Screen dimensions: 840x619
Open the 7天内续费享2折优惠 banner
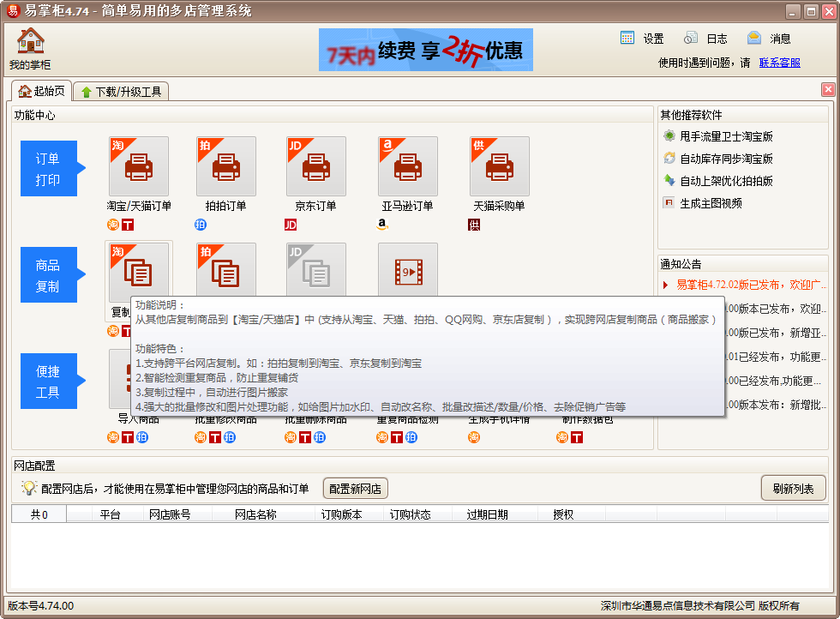tap(426, 50)
